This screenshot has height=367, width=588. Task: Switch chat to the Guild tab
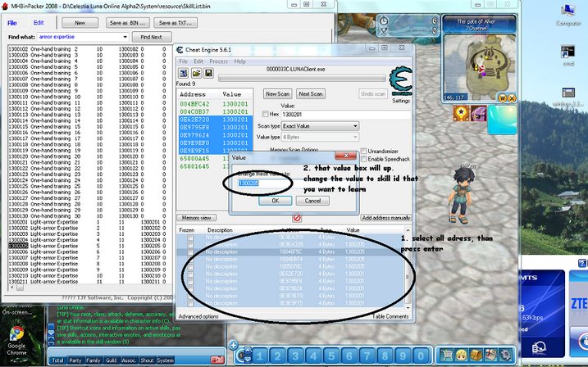click(x=111, y=360)
